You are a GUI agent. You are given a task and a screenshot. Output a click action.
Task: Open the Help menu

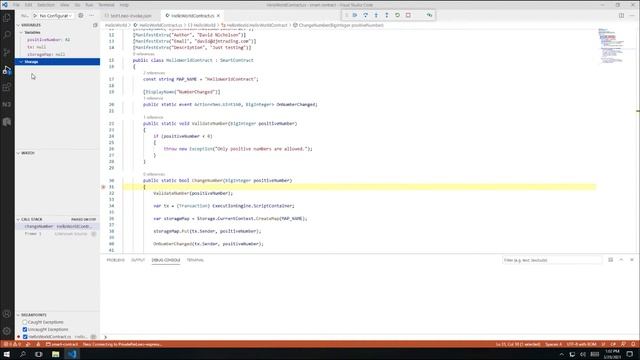(x=124, y=5)
